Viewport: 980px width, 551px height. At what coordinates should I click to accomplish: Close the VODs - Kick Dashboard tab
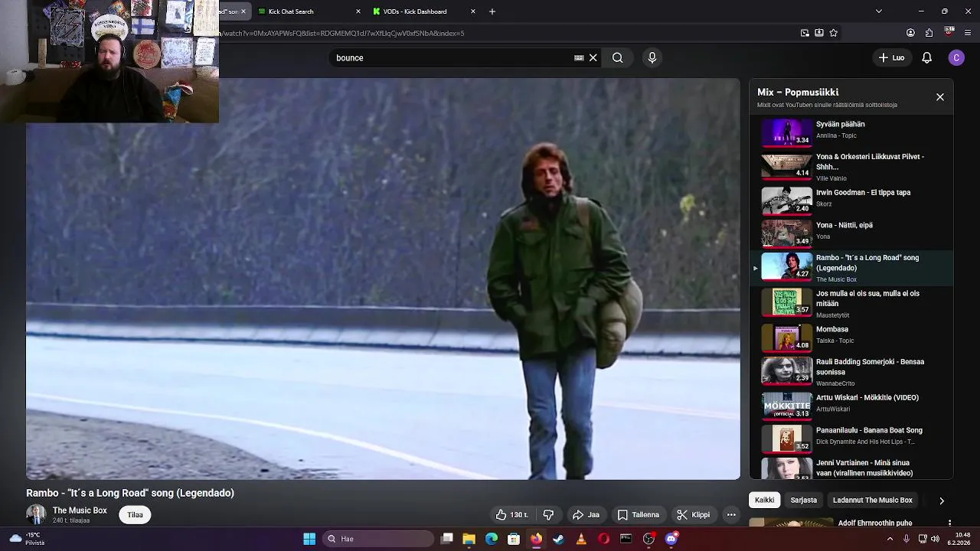(473, 11)
